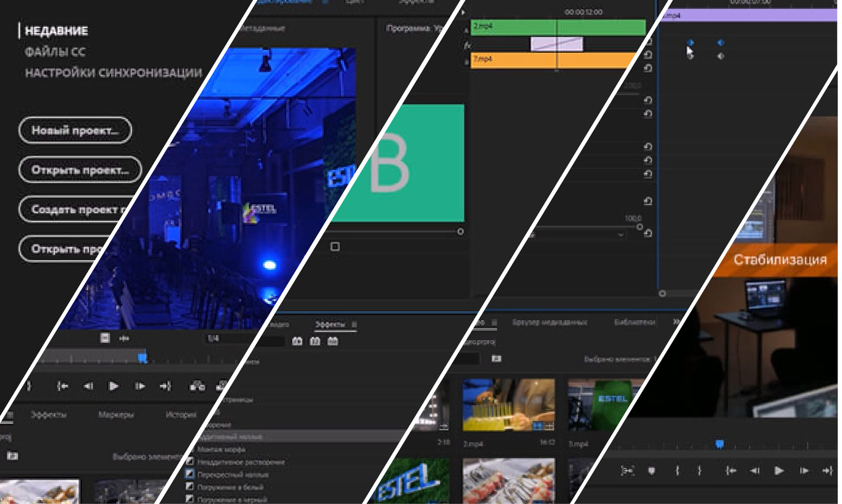Play the clip in the nightclub preview monitor
842x504 pixels.
click(114, 386)
